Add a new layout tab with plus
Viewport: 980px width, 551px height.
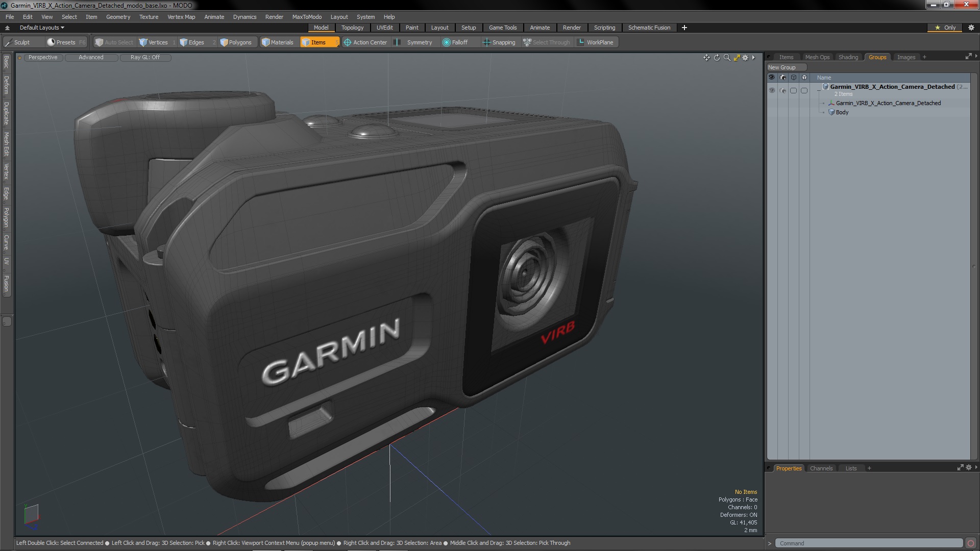coord(684,28)
